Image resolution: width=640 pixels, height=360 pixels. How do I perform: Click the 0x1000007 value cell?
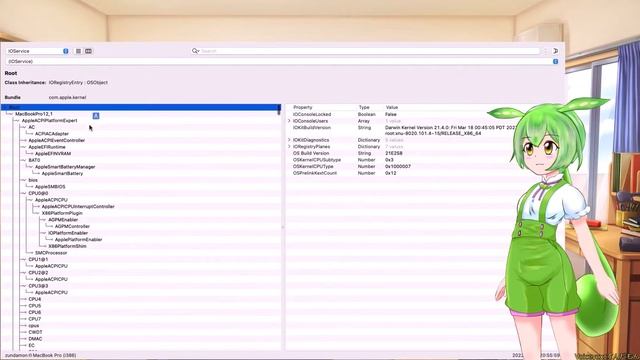point(398,167)
